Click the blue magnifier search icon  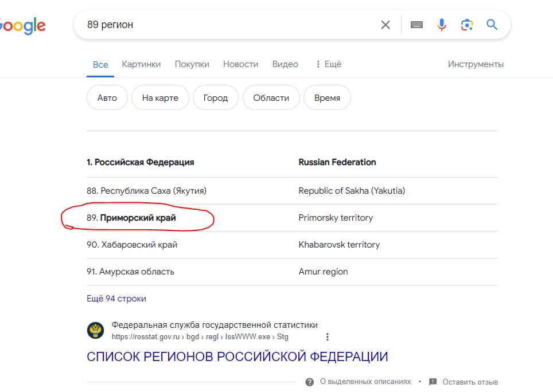[492, 25]
